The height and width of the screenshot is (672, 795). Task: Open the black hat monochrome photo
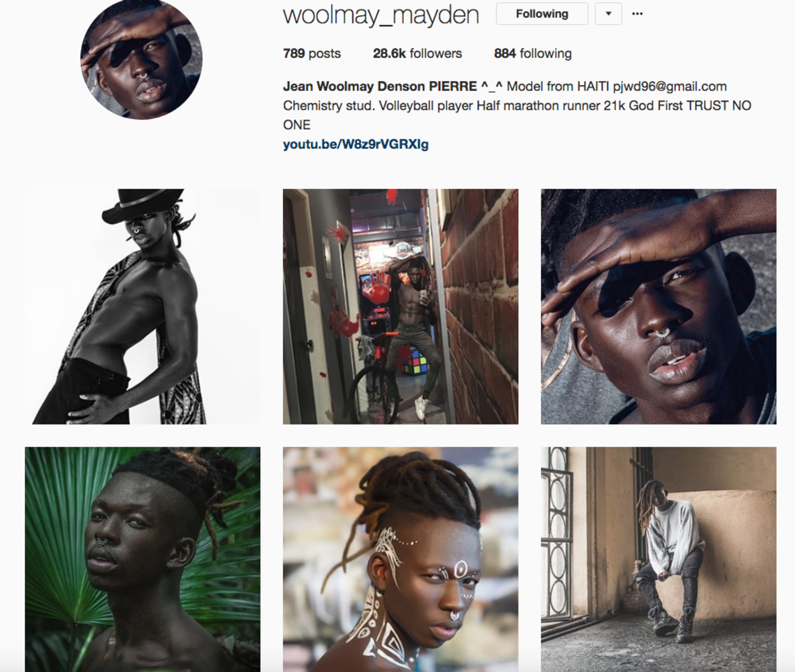(143, 306)
